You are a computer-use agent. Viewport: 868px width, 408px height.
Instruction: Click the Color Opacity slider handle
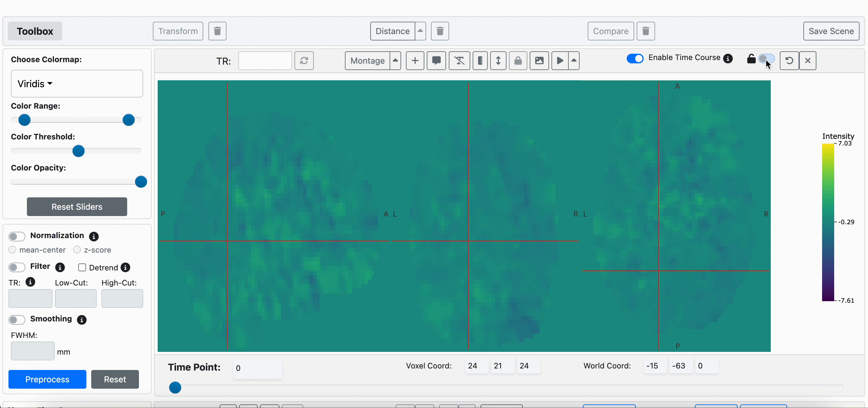pyautogui.click(x=141, y=182)
